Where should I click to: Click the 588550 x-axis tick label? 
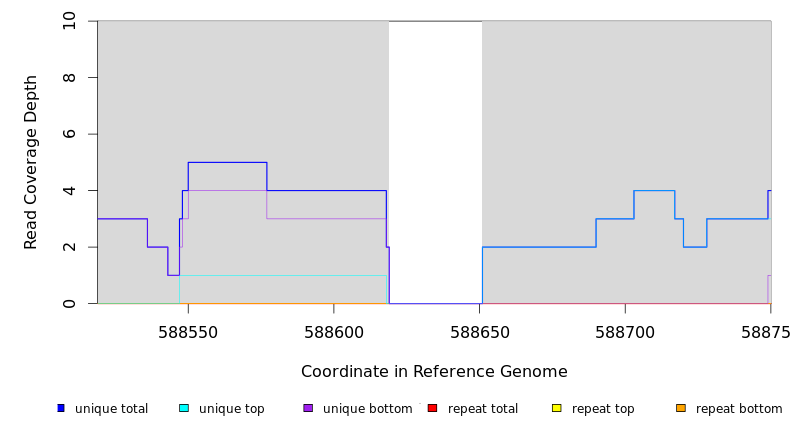point(189,331)
